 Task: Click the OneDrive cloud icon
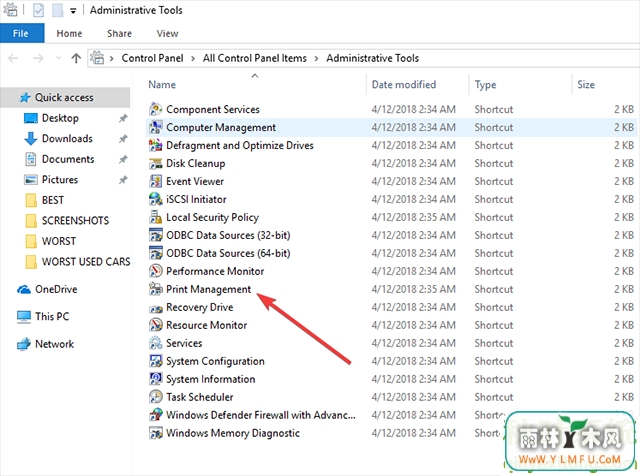point(24,289)
